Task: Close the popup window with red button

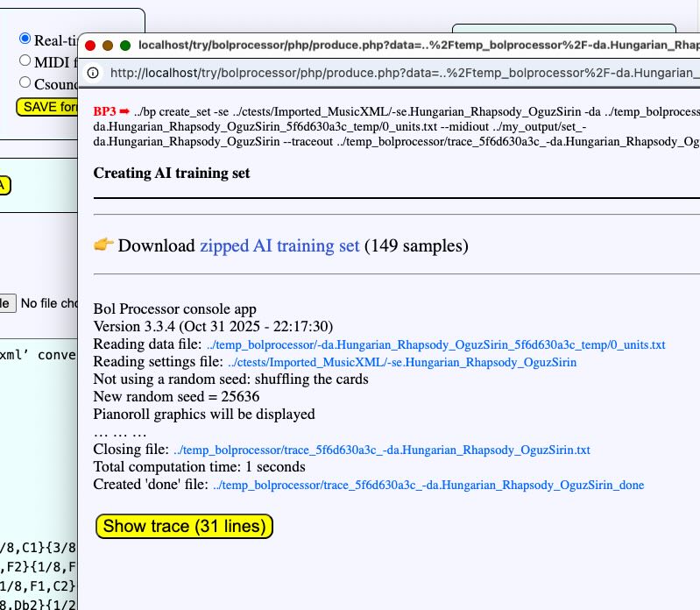Action: [x=90, y=46]
